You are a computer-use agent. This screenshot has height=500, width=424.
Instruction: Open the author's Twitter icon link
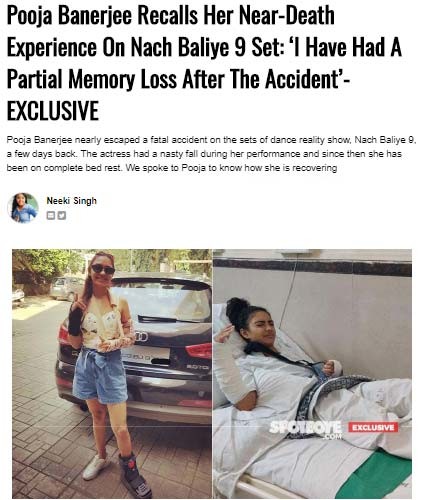[x=62, y=216]
